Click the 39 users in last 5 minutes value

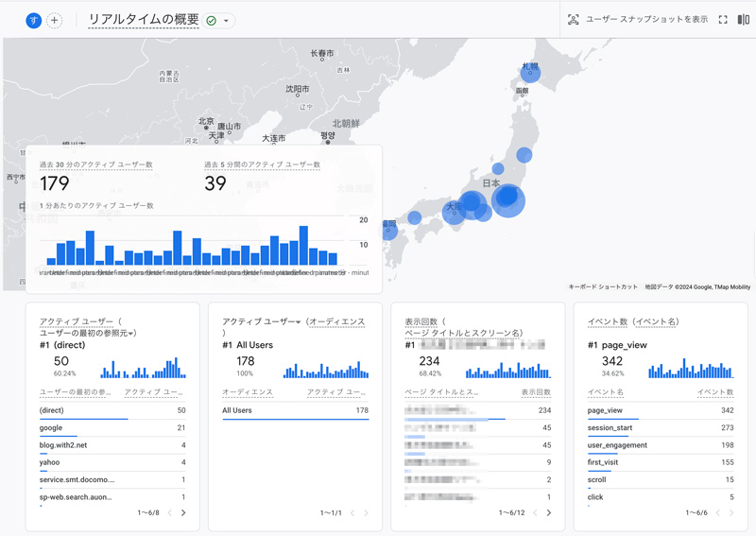pyautogui.click(x=215, y=183)
